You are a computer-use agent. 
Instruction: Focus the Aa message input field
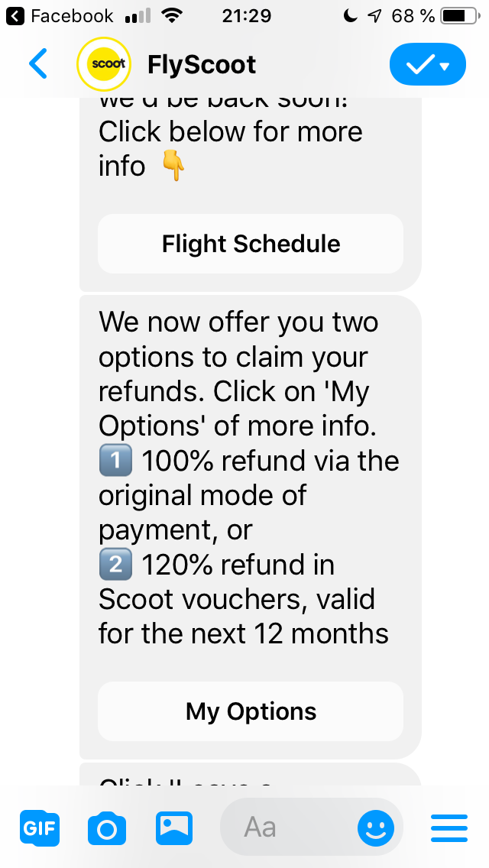(288, 828)
